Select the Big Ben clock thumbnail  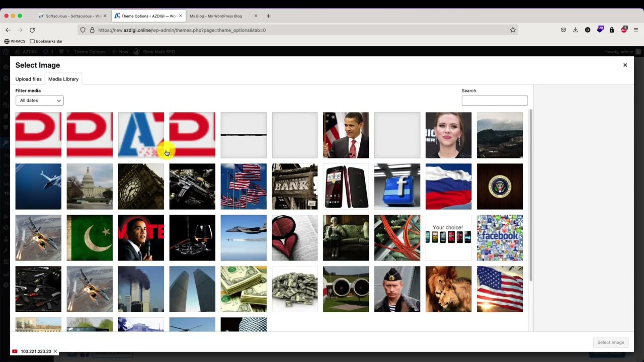141,187
